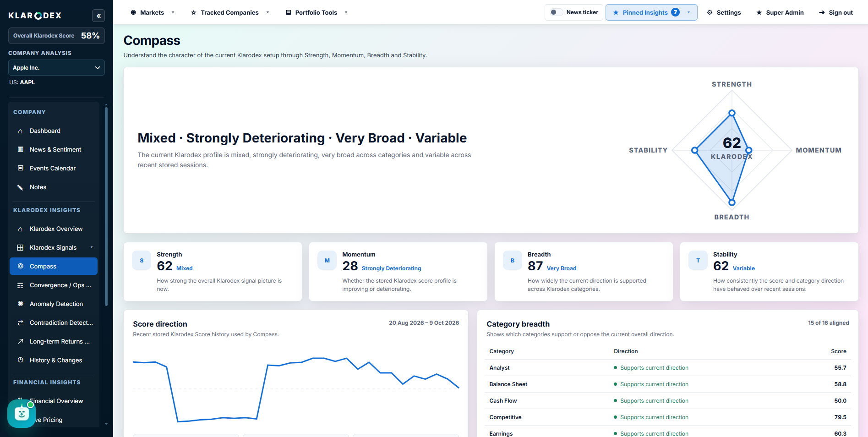This screenshot has width=868, height=437.
Task: Open Events Calendar from the sidebar
Action: click(54, 168)
